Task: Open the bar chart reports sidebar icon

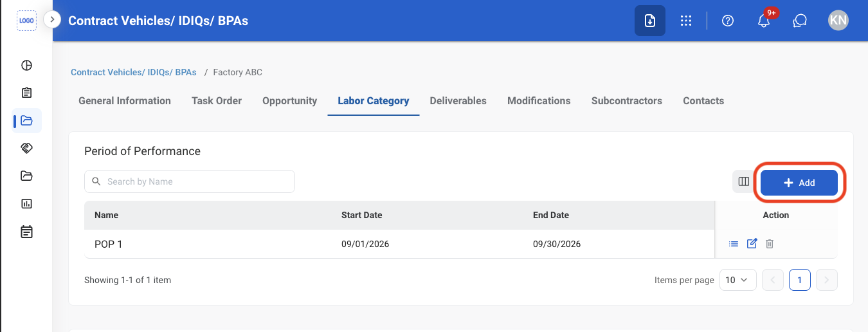Action: [x=26, y=203]
